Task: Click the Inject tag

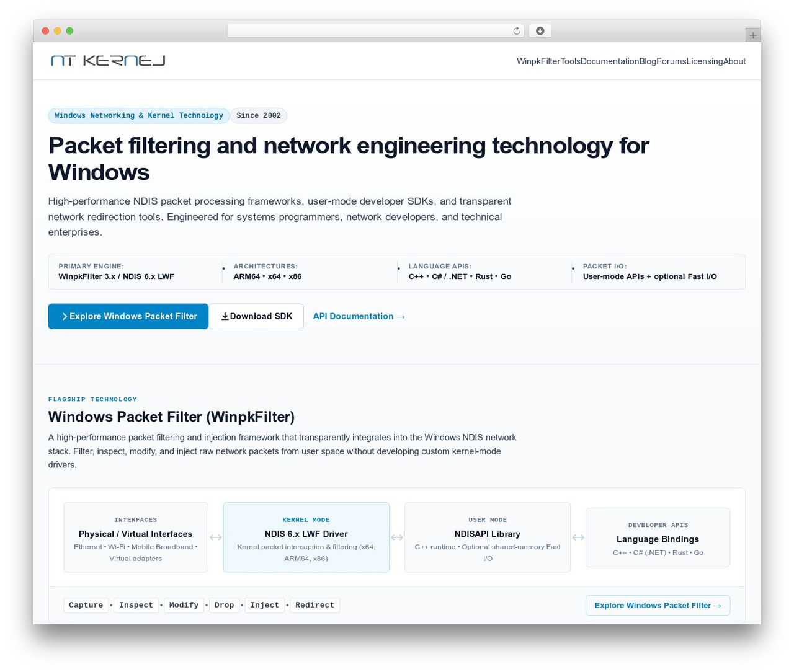Action: [x=265, y=605]
